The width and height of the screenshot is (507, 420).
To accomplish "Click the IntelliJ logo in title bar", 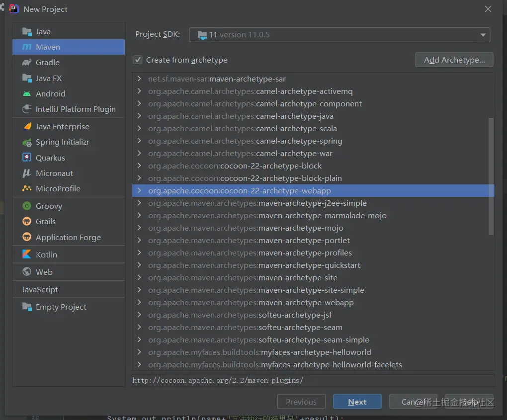I will [13, 9].
